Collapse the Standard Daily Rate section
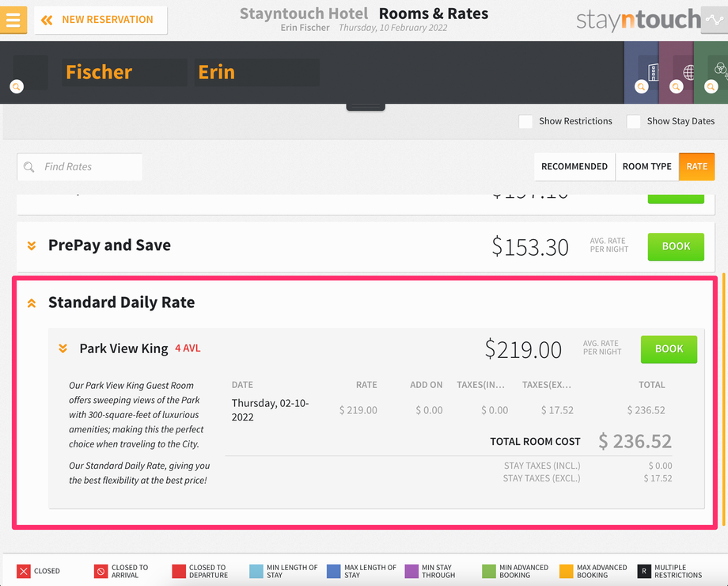This screenshot has height=586, width=728. [x=32, y=303]
